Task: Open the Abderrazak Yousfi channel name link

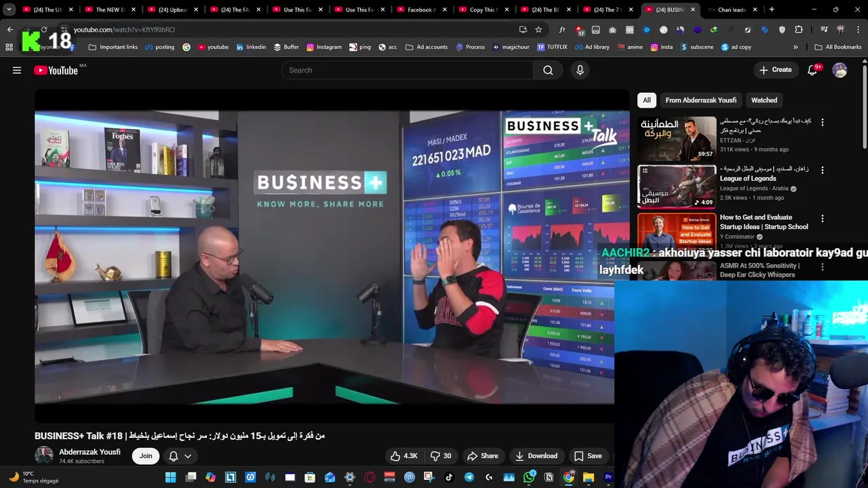Action: 90,452
